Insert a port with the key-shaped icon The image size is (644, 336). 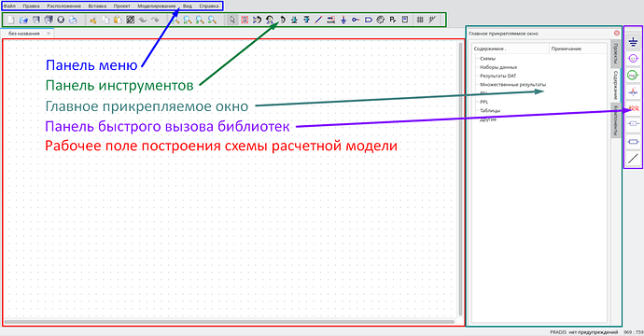coord(356,20)
